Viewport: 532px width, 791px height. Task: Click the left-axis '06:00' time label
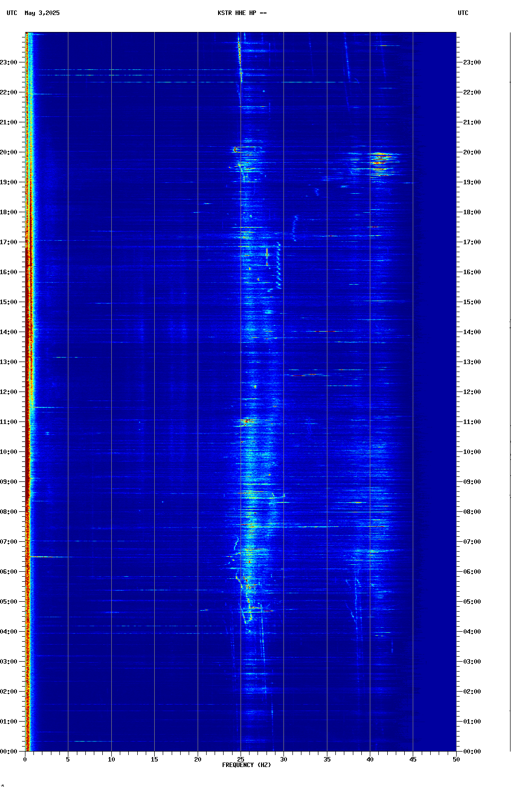tap(8, 572)
